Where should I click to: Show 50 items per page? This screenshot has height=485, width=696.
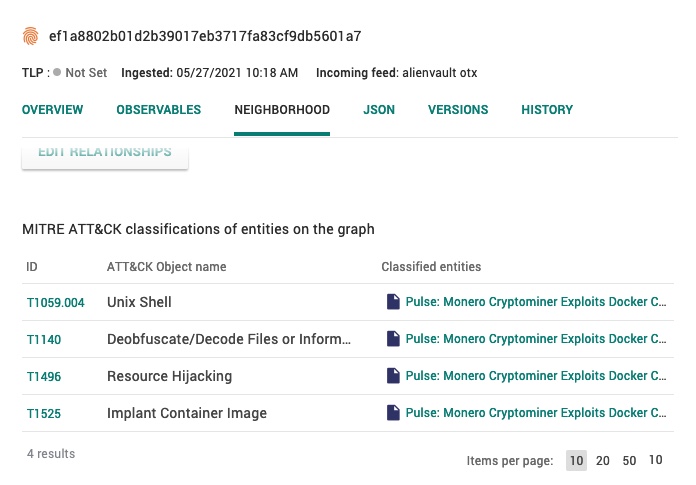tap(629, 461)
